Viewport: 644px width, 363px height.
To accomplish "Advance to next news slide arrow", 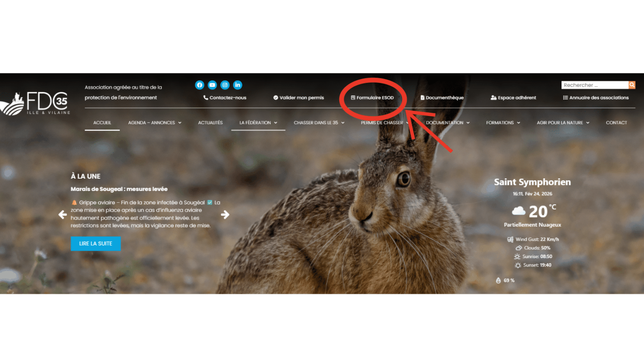I will [225, 215].
